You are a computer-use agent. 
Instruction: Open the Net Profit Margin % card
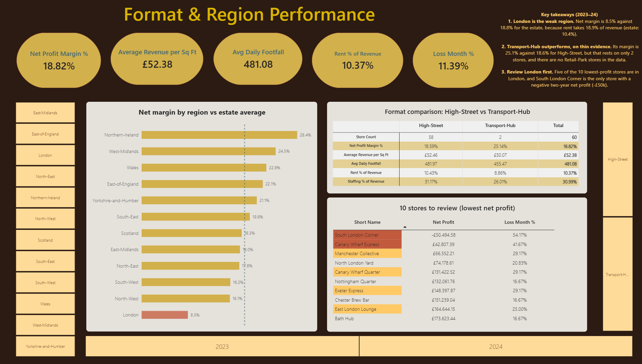(x=59, y=60)
